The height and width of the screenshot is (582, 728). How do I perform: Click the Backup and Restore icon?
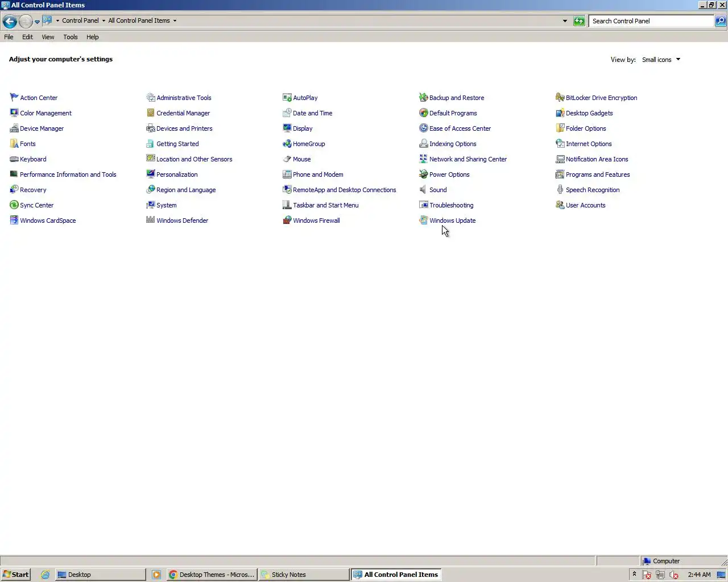pos(424,98)
